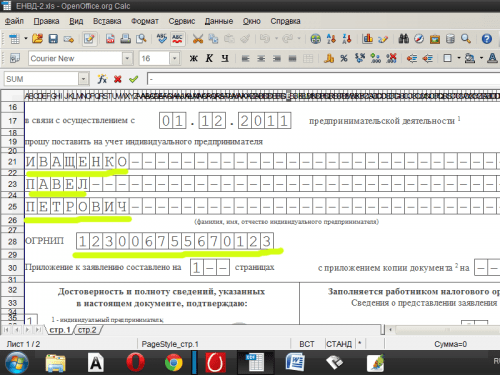Open the Courier New font name dropdown
Screen dimensions: 500x375
coord(127,59)
